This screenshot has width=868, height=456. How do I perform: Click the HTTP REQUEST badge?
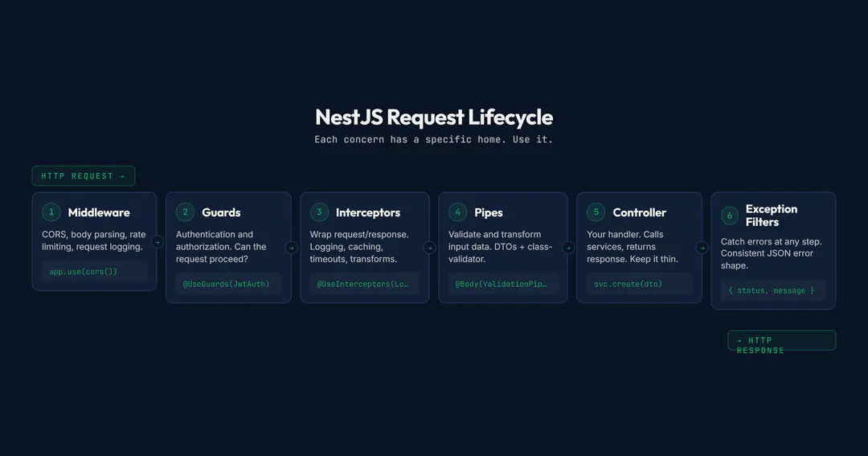pyautogui.click(x=84, y=175)
